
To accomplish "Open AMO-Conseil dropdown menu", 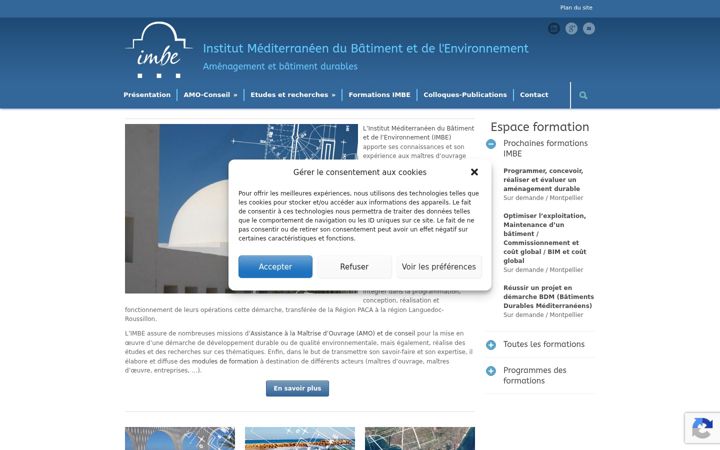I will pos(210,95).
